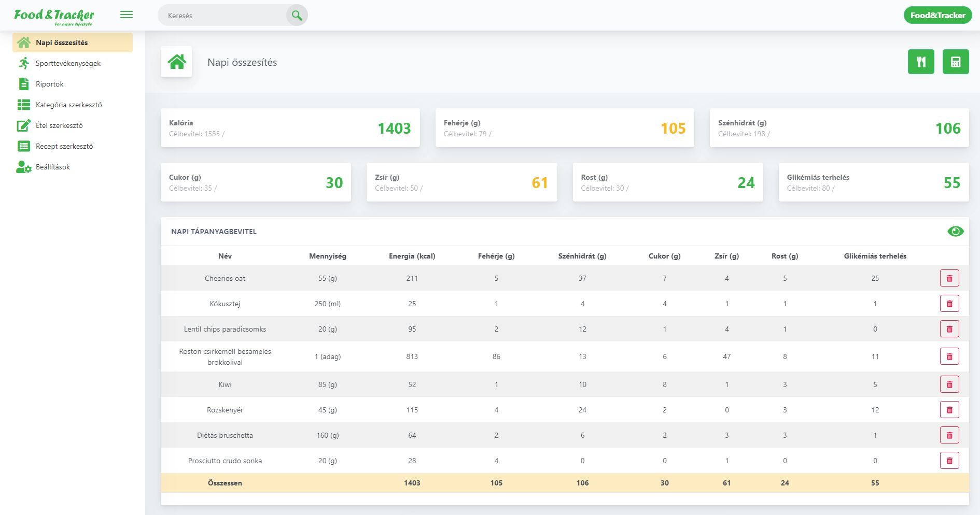Click the Kókusztej name cell
The height and width of the screenshot is (515, 980).
click(x=225, y=304)
